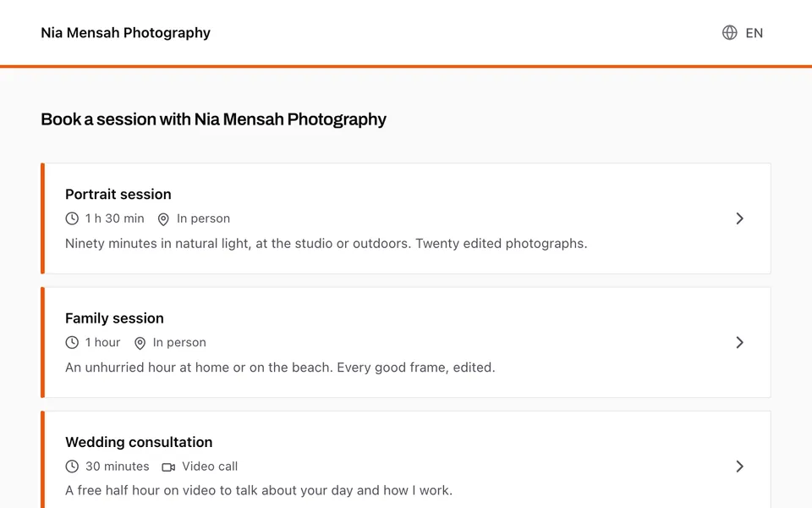Open the EN language selector
This screenshot has height=508, width=812.
click(x=754, y=33)
